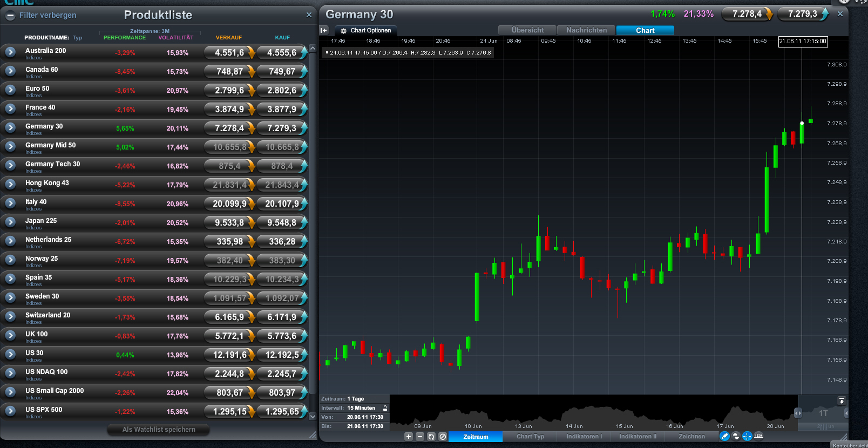Viewport: 868px width, 448px height.
Task: Click Filter verbergen link
Action: (48, 16)
